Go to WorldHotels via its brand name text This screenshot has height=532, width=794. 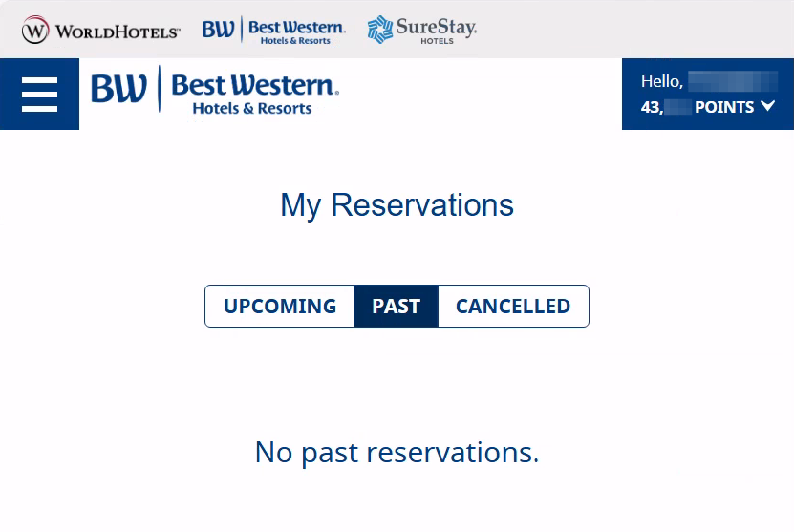coord(117,32)
